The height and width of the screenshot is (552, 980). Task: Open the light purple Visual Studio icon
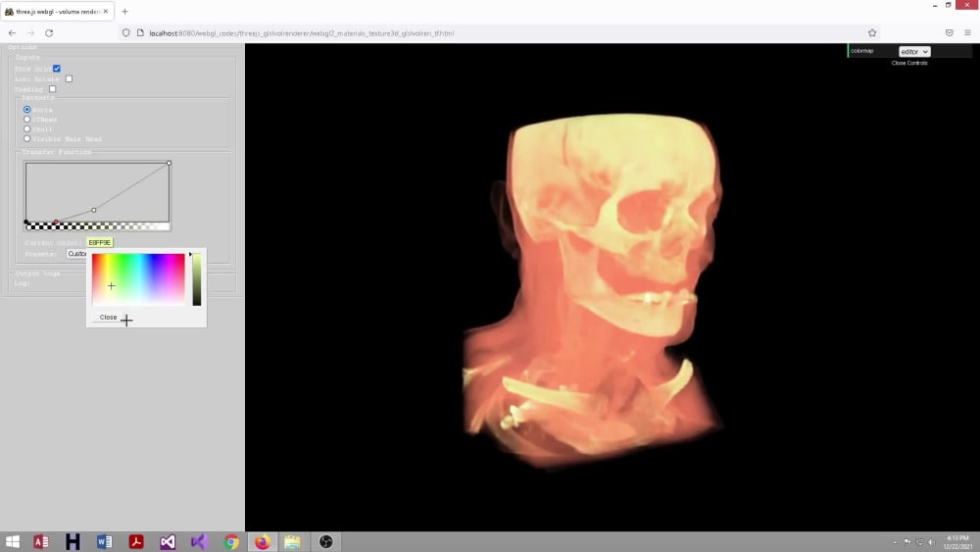tap(199, 541)
